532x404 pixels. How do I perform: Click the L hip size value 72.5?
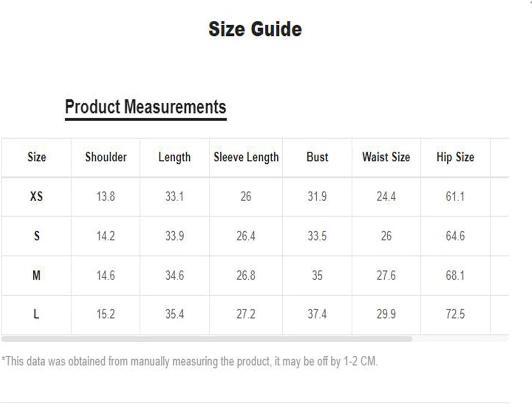(x=455, y=314)
